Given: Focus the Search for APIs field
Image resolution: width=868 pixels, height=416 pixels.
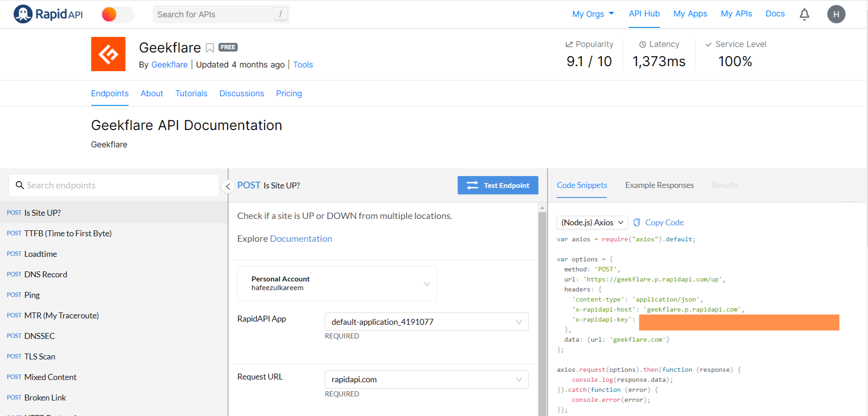Looking at the screenshot, I should click(x=214, y=15).
